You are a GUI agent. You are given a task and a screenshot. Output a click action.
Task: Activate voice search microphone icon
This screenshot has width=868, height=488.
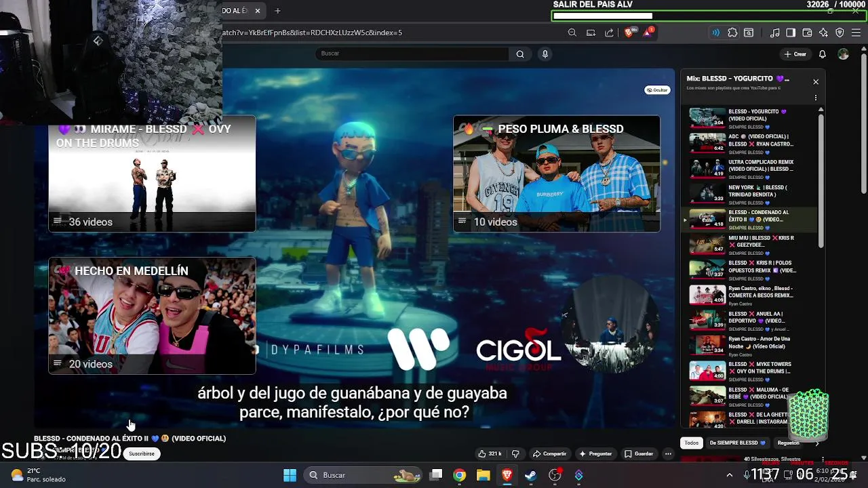point(545,54)
